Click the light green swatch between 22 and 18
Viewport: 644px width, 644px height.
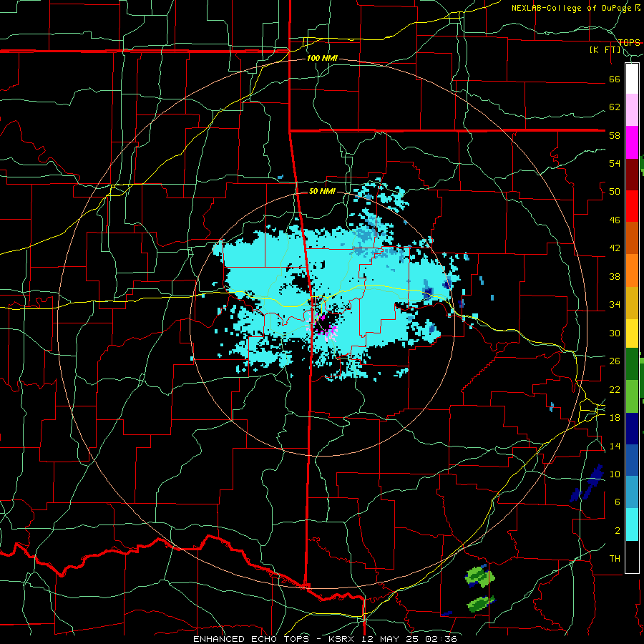coord(632,396)
